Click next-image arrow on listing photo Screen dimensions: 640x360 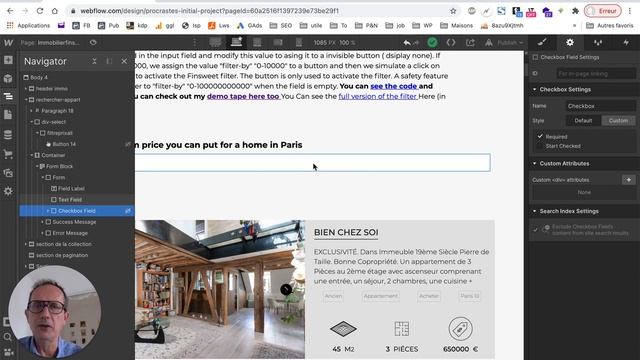(x=286, y=289)
